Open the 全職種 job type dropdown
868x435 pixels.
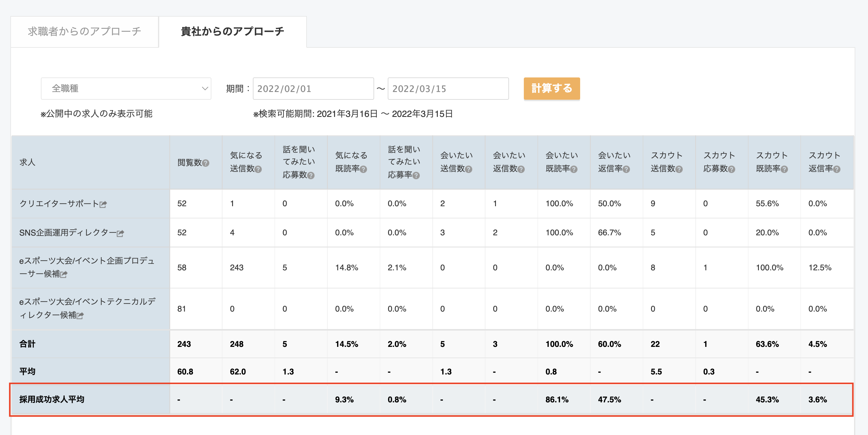[x=126, y=88]
